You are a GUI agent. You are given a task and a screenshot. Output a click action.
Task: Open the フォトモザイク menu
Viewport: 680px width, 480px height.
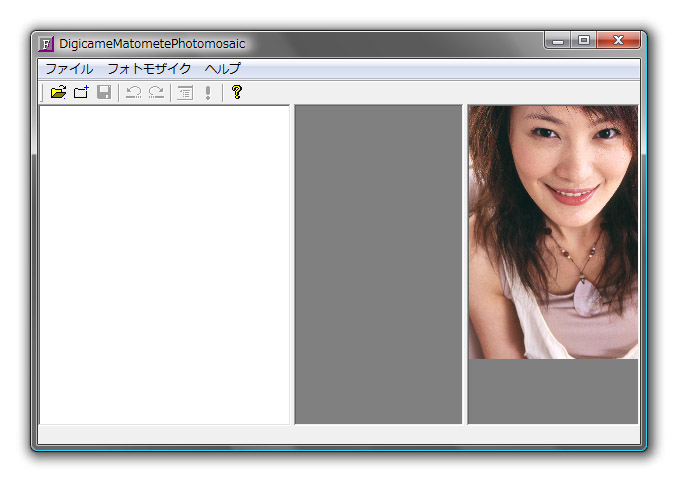tap(149, 69)
